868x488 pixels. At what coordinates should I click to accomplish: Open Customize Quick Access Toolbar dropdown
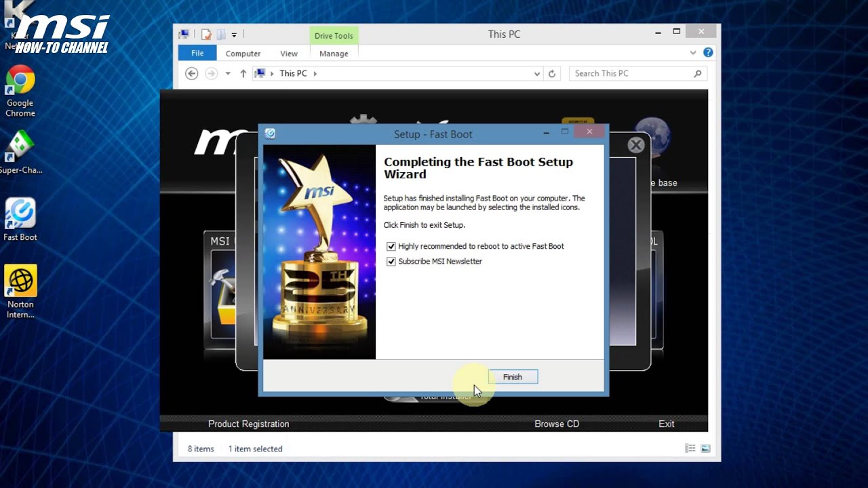(x=234, y=35)
